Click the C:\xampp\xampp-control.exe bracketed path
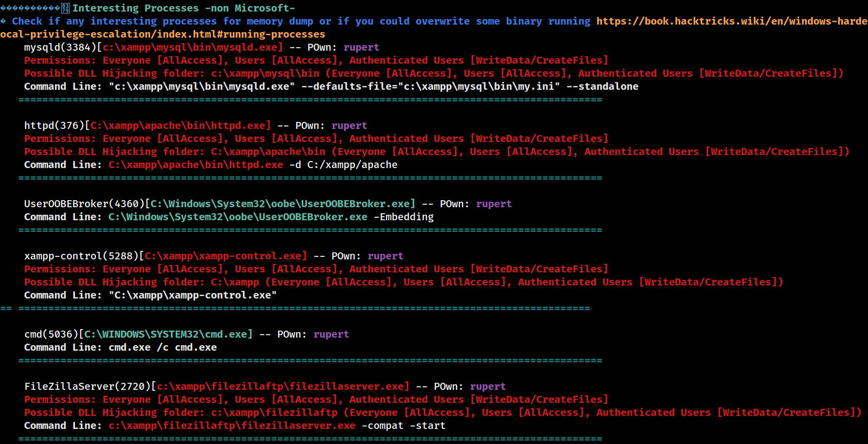 [223, 256]
